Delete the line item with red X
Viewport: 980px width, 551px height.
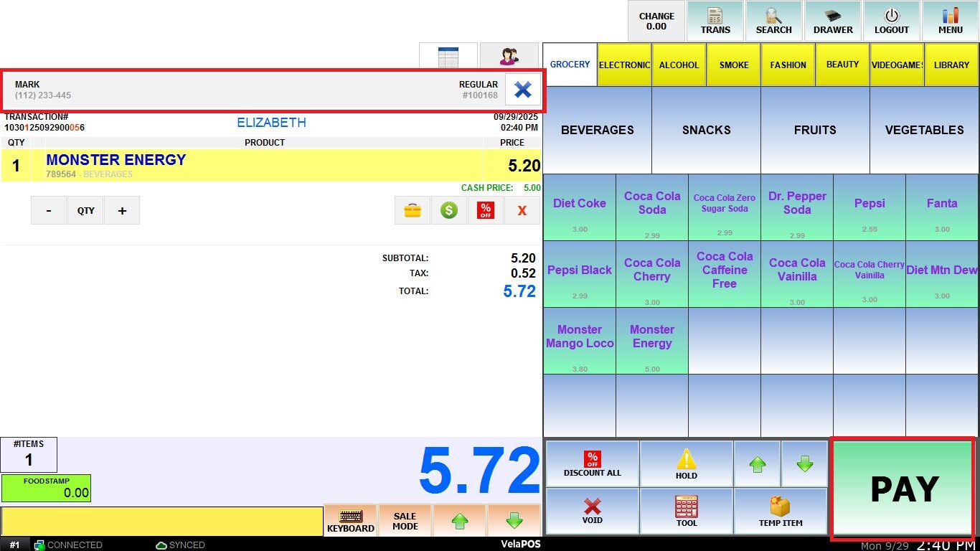[x=522, y=210]
